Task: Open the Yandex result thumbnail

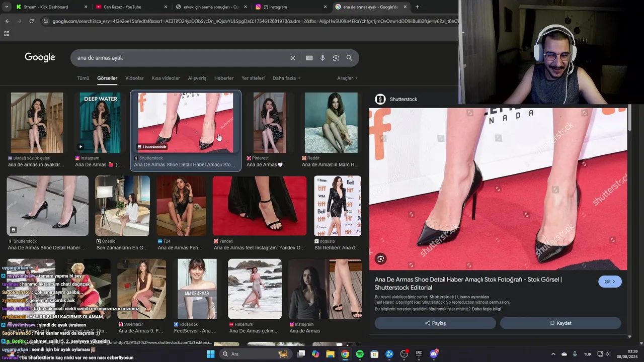Action: click(260, 206)
